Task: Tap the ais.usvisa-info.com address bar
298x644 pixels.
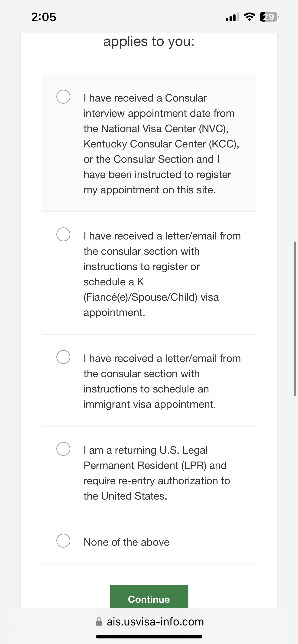Action: [x=155, y=622]
